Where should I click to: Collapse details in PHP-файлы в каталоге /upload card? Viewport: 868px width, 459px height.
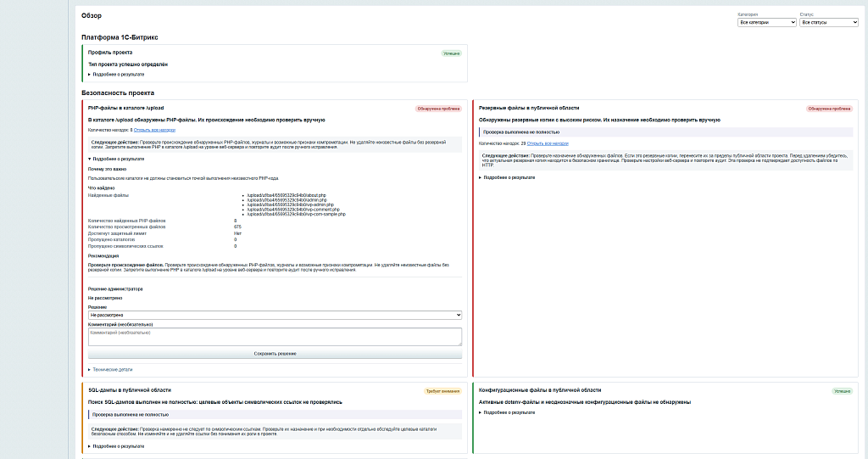(x=116, y=159)
